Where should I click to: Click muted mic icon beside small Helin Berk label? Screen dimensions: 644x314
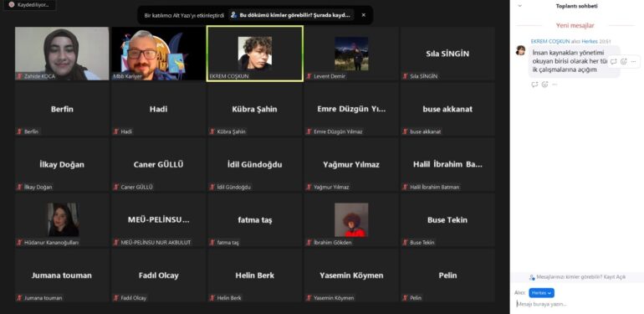pos(212,298)
